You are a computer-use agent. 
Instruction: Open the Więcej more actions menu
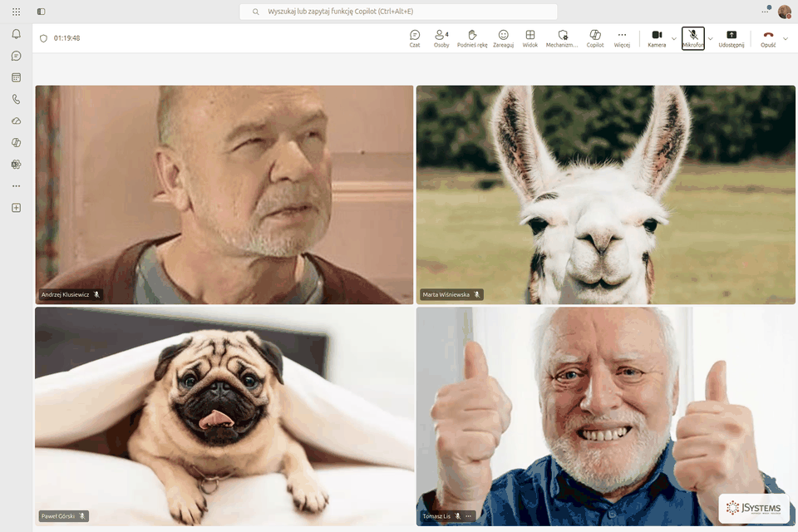622,38
